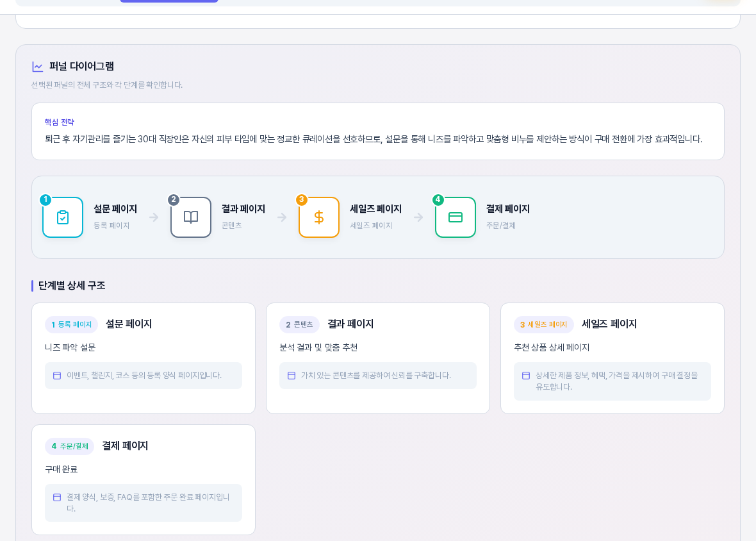Click step number 2 badge in diagram

174,199
